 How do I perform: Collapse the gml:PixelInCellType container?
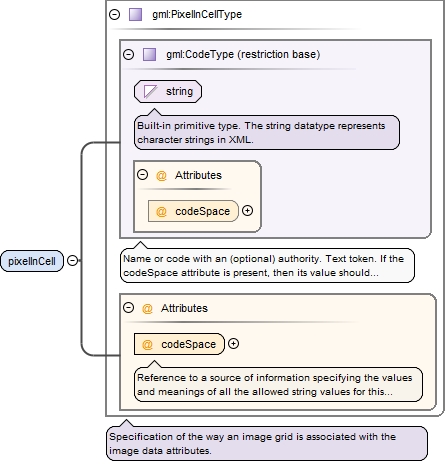[x=115, y=14]
